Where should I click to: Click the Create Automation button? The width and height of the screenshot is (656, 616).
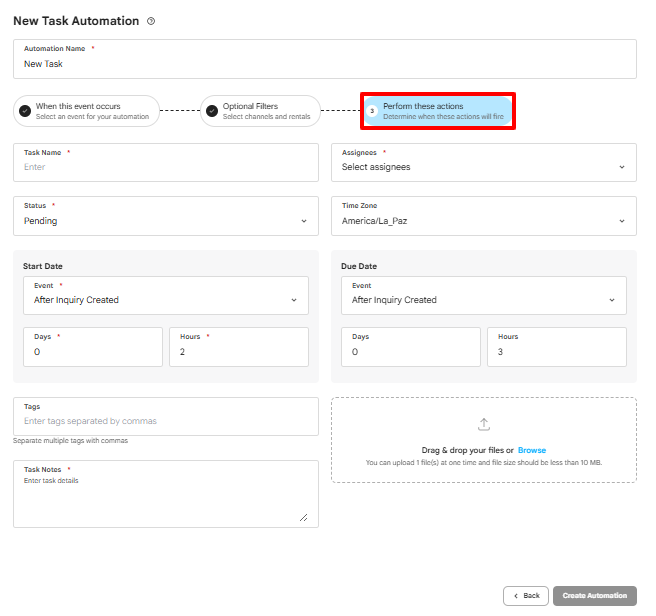click(594, 595)
